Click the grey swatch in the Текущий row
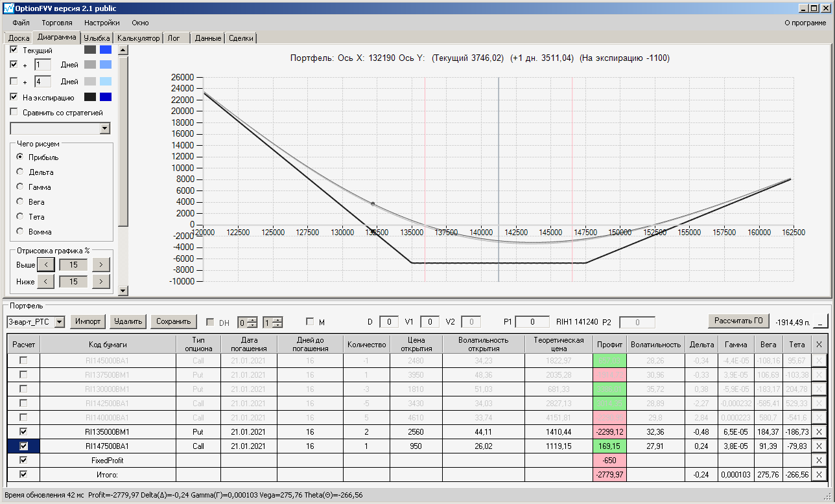The height and width of the screenshot is (504, 835). 90,49
